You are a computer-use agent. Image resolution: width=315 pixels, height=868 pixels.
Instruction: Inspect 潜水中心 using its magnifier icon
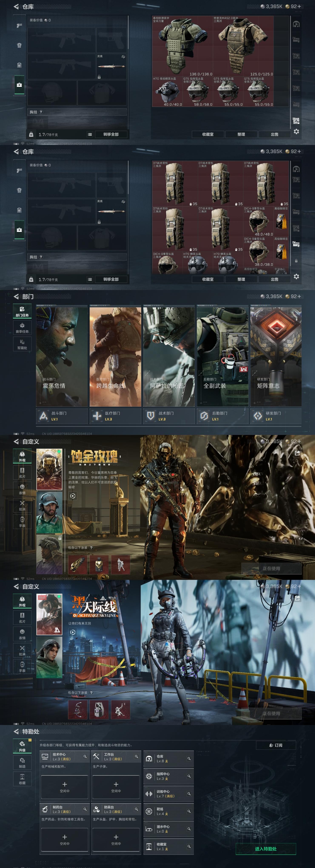pos(189,829)
